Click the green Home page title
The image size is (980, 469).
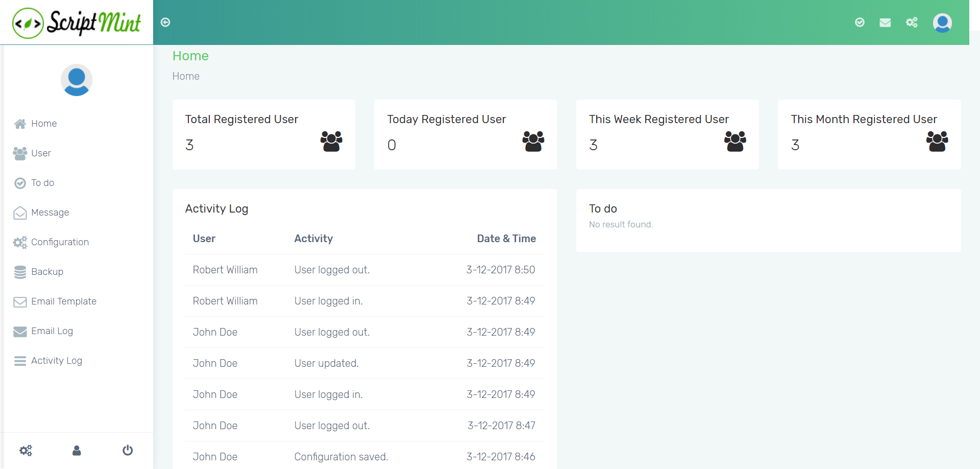coord(190,56)
